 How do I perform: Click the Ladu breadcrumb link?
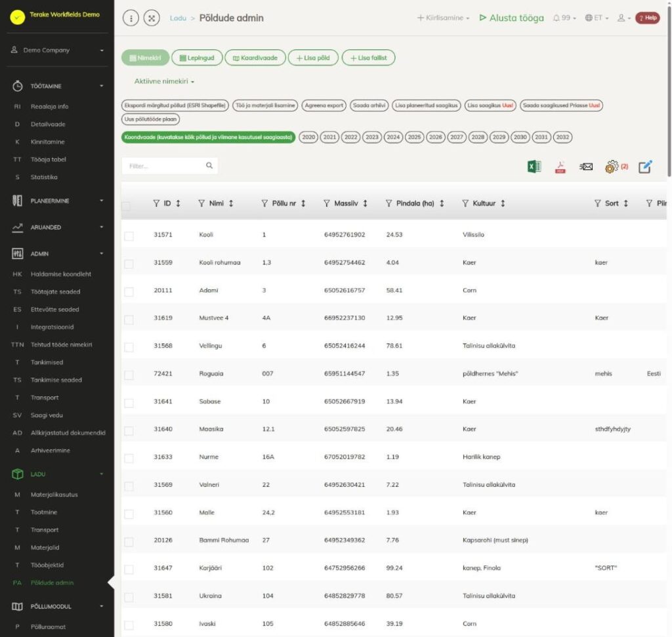tap(178, 18)
